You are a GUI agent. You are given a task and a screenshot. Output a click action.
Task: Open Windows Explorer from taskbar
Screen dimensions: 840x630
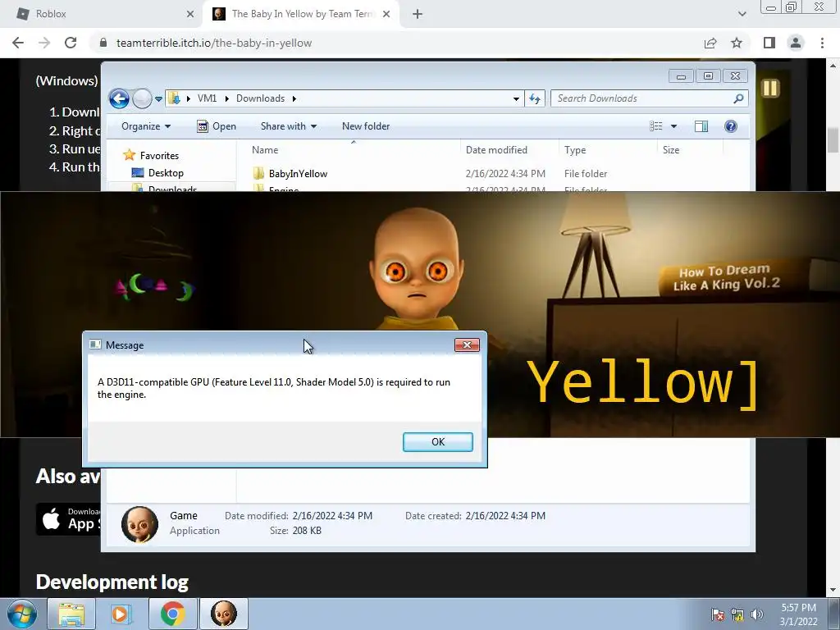coord(71,614)
